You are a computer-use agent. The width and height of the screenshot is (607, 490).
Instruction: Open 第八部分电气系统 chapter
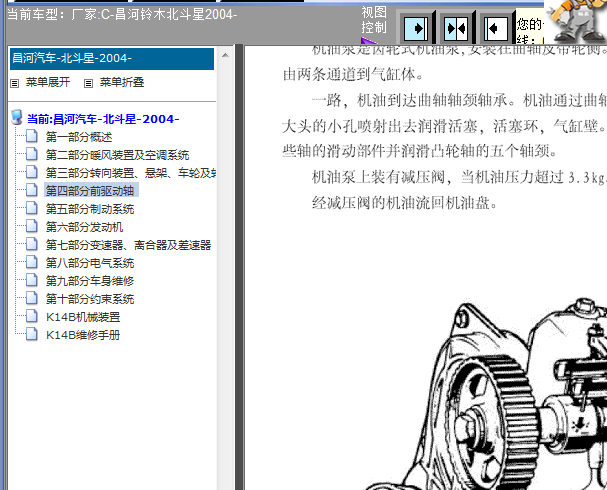[90, 263]
